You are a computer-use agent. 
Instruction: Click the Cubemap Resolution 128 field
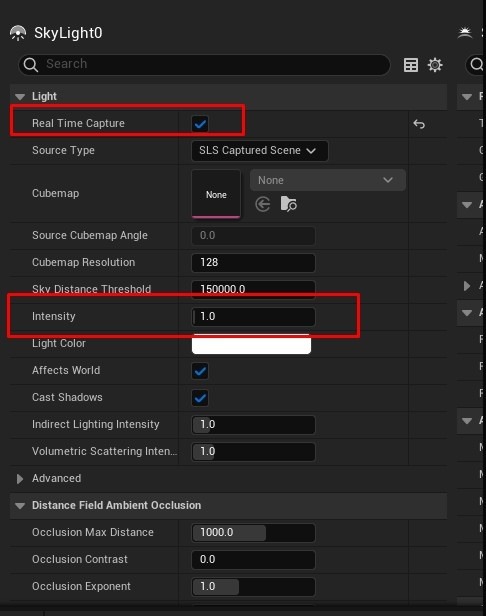[253, 263]
